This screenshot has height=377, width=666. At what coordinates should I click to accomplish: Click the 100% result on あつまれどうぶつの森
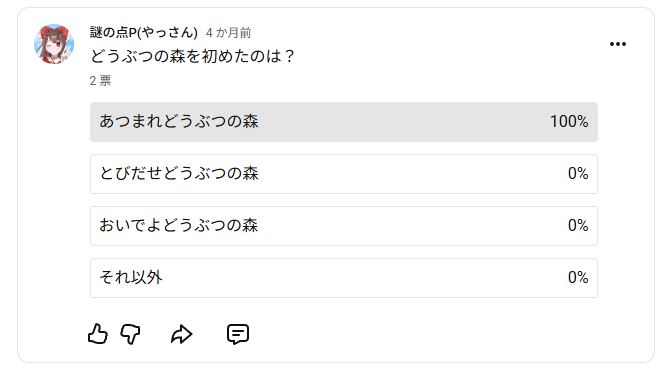click(x=569, y=122)
